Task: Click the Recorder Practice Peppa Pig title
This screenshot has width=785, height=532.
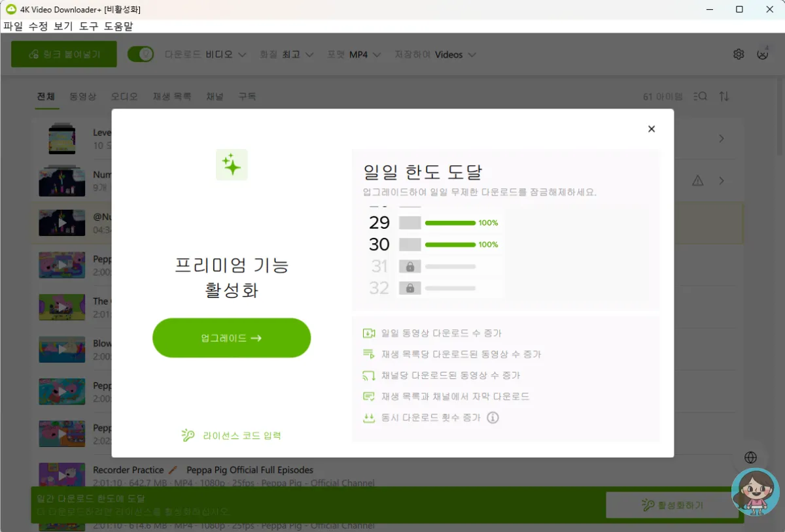Action: 203,470
